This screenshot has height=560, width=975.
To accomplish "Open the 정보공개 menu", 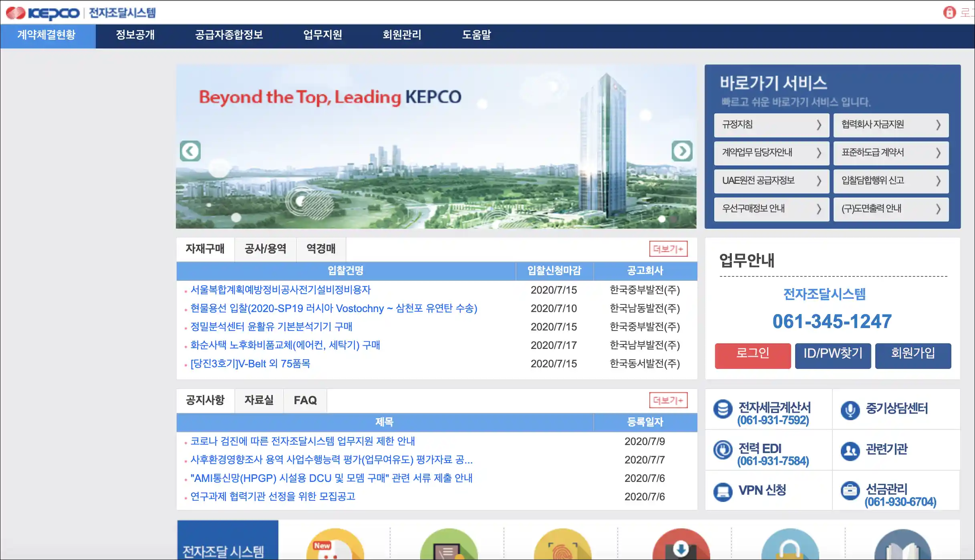I will [135, 35].
